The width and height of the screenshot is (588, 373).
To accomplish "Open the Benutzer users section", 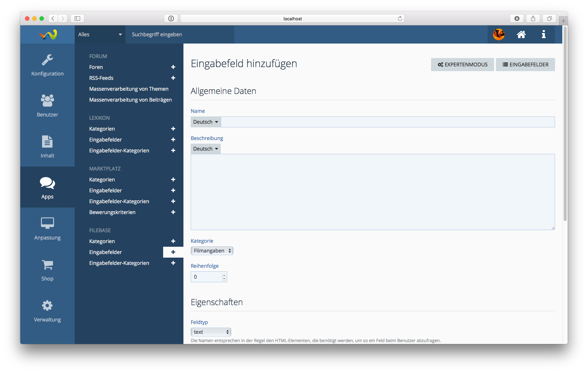I will tap(47, 106).
